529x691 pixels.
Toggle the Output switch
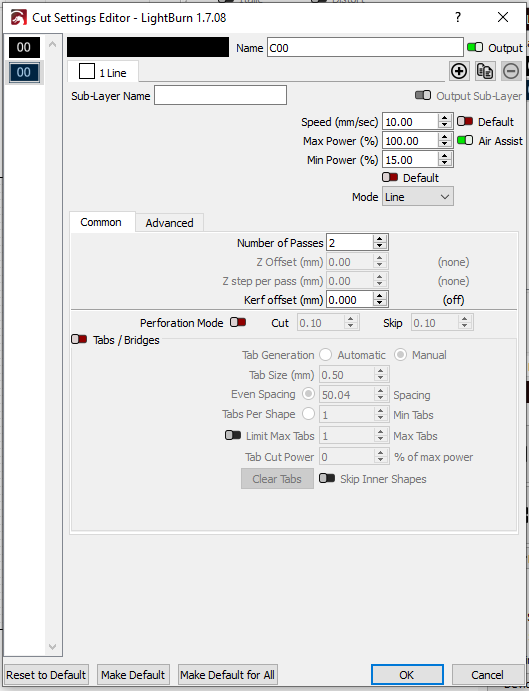click(475, 47)
